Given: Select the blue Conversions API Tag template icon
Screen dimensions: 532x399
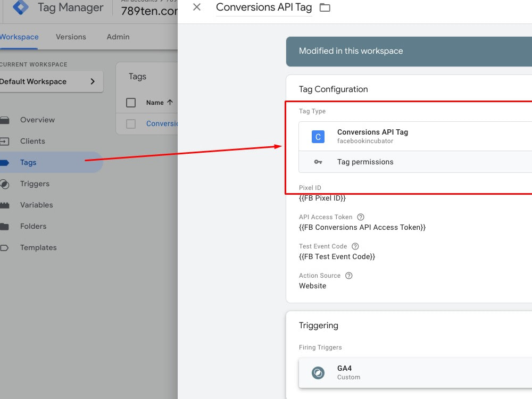Looking at the screenshot, I should point(318,136).
